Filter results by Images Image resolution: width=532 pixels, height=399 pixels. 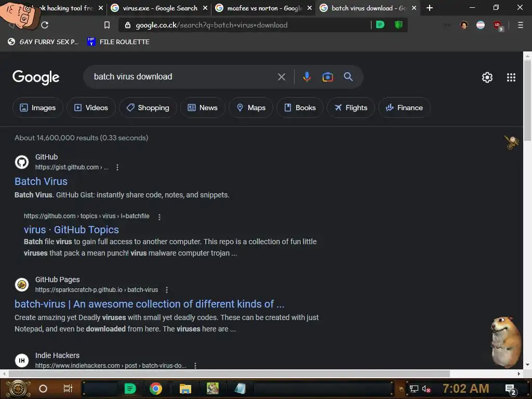coord(37,108)
